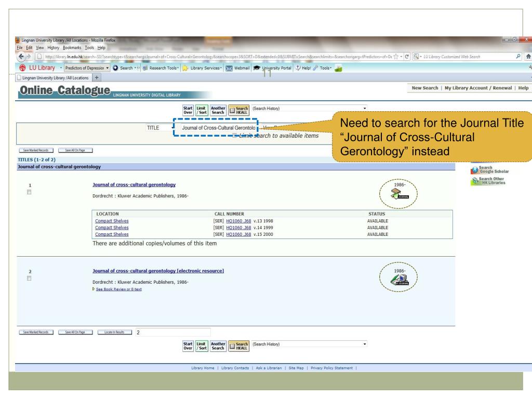Image resolution: width=532 pixels, height=399 pixels.
Task: Open the Journal of cross-cultural gerontology [electronic resource] link
Action: 158,271
